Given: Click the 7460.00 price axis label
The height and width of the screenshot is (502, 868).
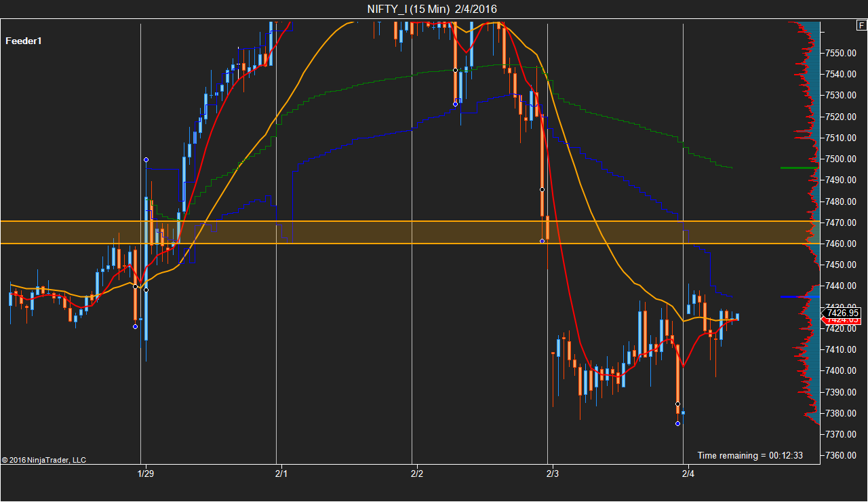Looking at the screenshot, I should 842,244.
